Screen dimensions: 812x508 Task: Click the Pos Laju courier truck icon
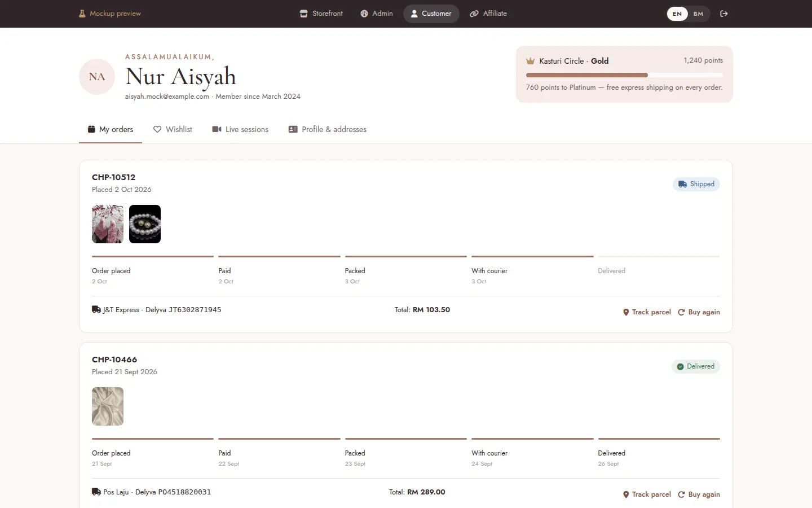point(96,492)
